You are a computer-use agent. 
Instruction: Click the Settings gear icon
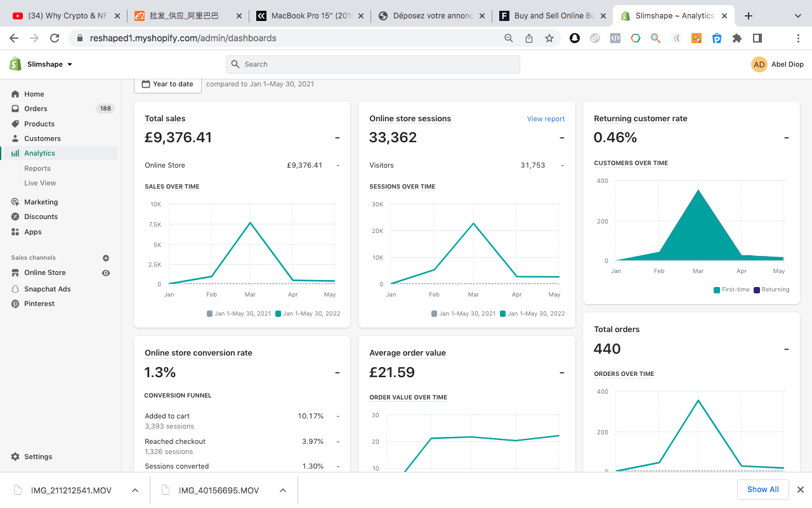[x=15, y=457]
